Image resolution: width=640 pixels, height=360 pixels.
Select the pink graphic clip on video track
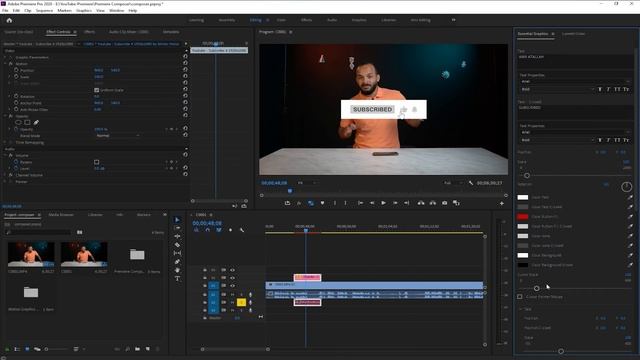(307, 277)
